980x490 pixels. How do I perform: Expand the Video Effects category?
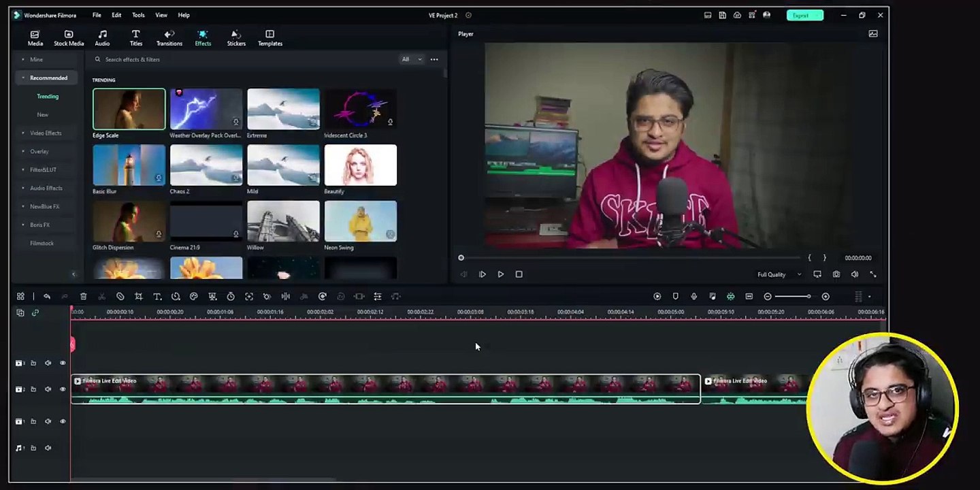46,133
